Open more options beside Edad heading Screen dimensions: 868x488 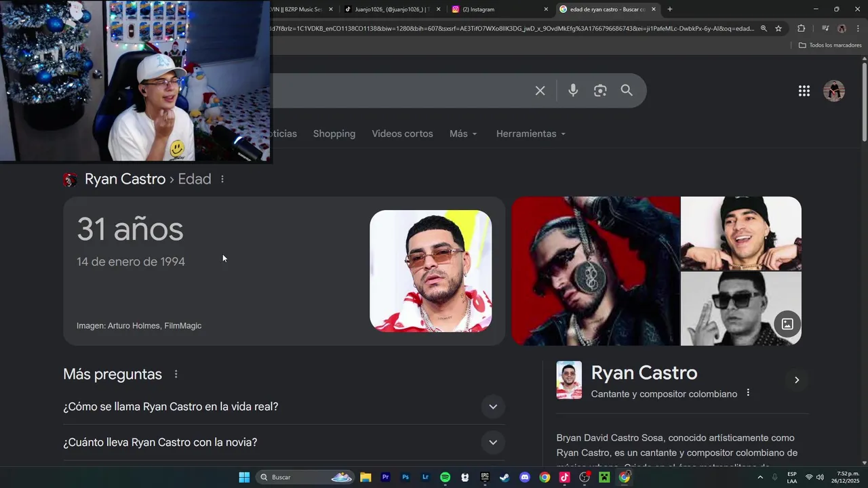tap(222, 179)
